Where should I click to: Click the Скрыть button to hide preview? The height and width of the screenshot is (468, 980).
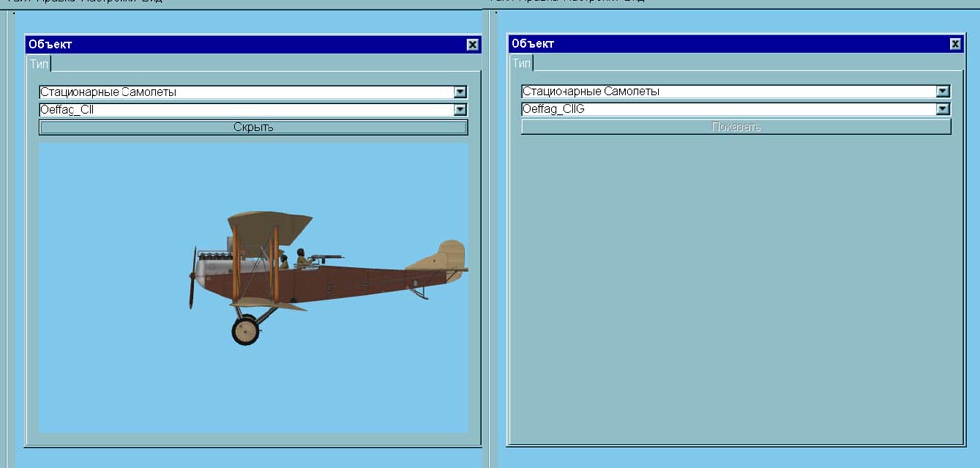[x=253, y=127]
